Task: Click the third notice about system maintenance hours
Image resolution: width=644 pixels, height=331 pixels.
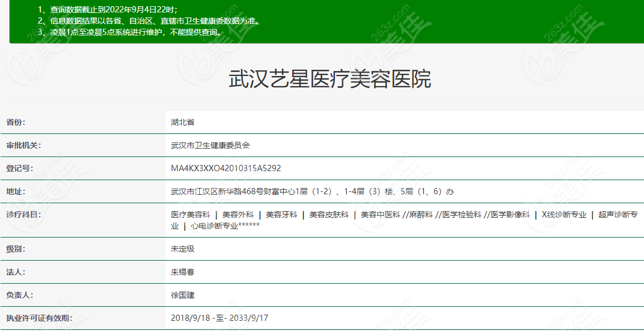Action: [x=129, y=32]
